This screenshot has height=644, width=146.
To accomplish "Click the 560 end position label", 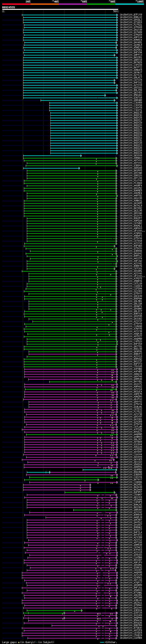I will (115, 11).
